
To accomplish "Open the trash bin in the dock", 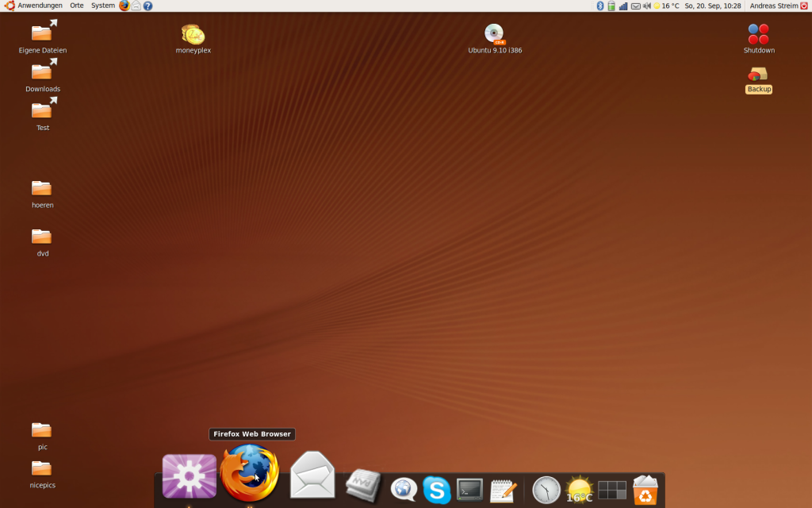I will 645,490.
